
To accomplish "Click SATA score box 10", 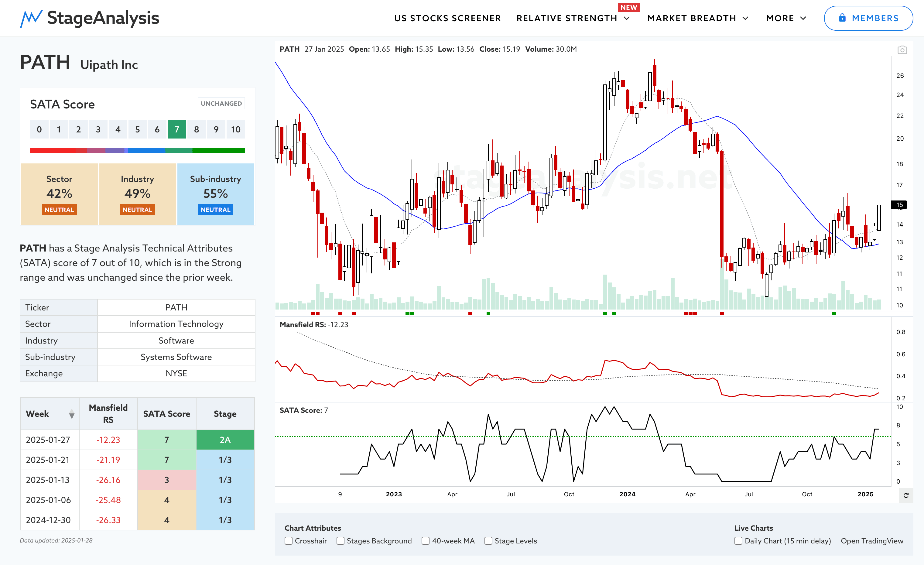I will pos(235,129).
